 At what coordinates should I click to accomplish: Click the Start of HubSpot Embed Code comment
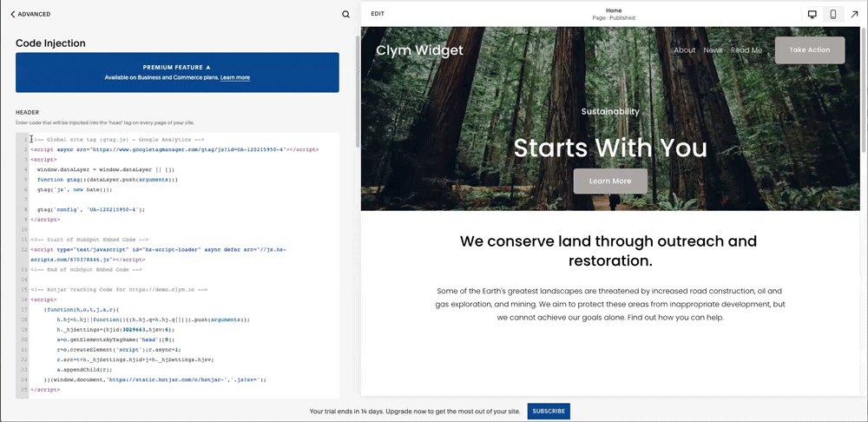89,240
